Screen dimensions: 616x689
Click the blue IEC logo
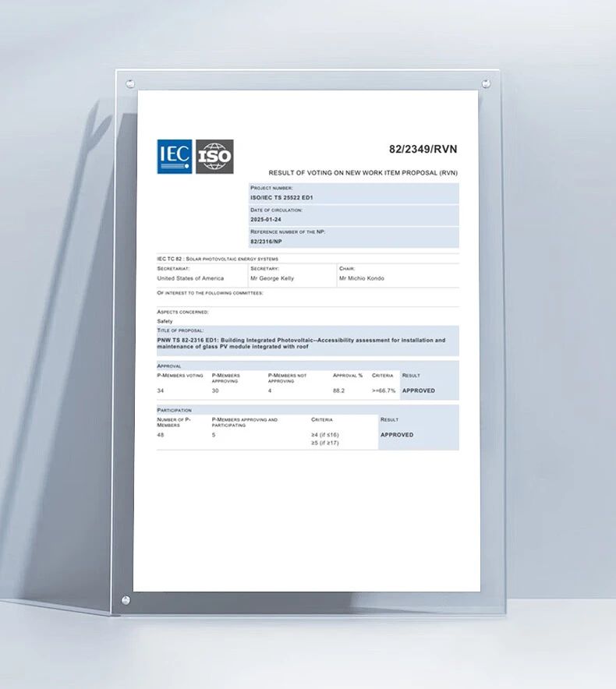coord(175,157)
